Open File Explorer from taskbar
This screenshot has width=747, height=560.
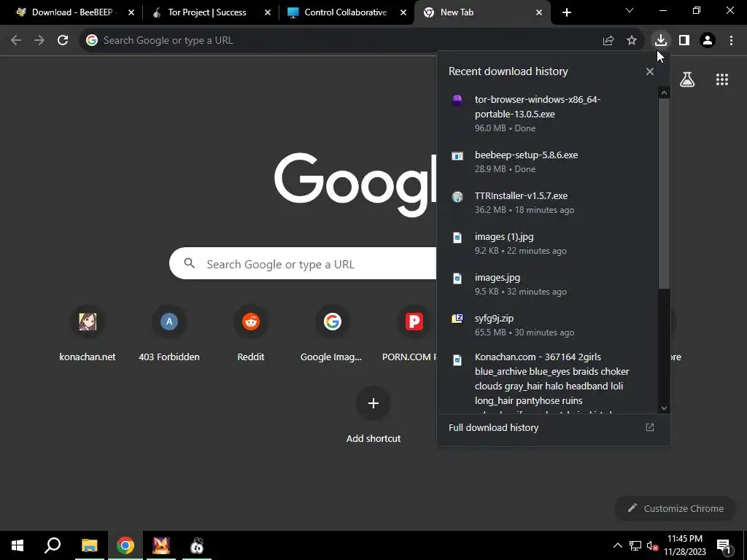coord(89,545)
